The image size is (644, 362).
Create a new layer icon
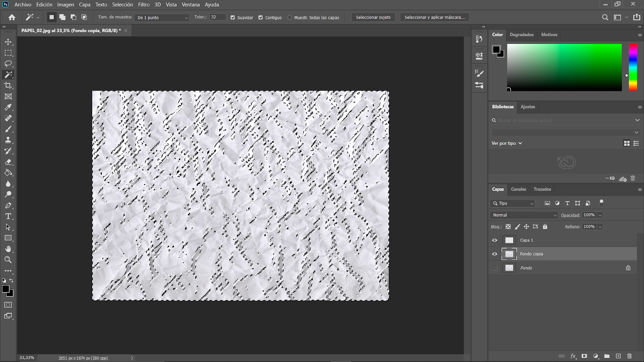(x=618, y=356)
